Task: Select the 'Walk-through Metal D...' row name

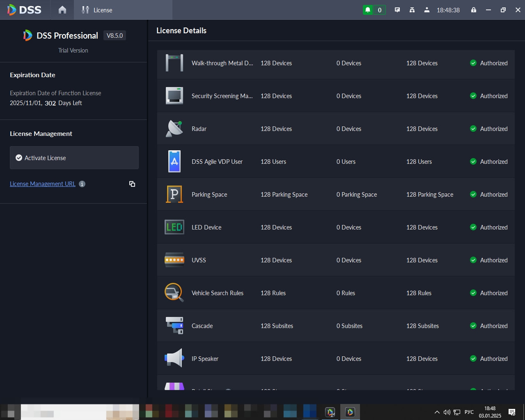Action: pos(222,63)
